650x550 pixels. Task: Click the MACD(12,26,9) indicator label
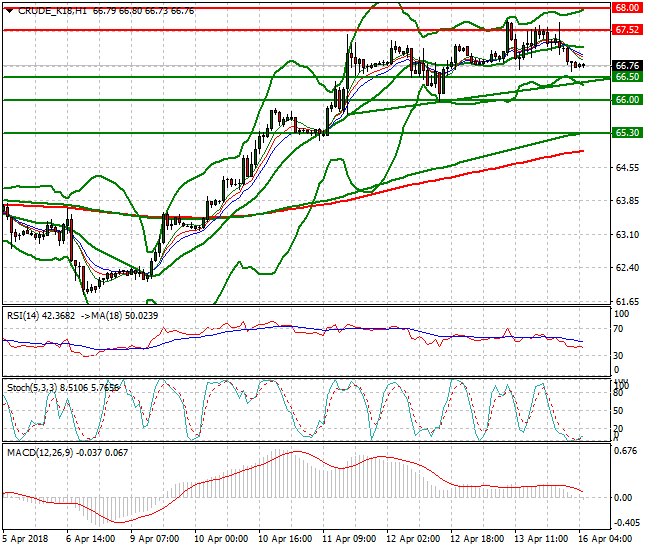pyautogui.click(x=40, y=453)
